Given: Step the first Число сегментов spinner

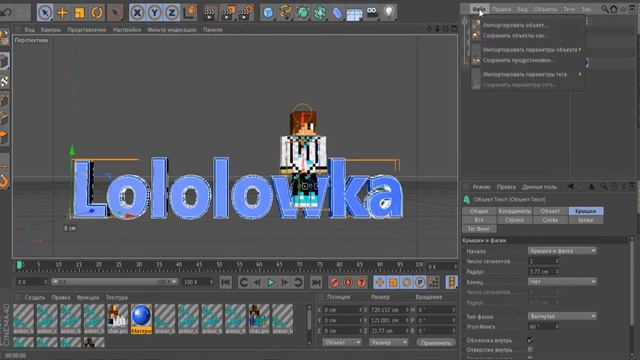Looking at the screenshot, I should coord(557,261).
